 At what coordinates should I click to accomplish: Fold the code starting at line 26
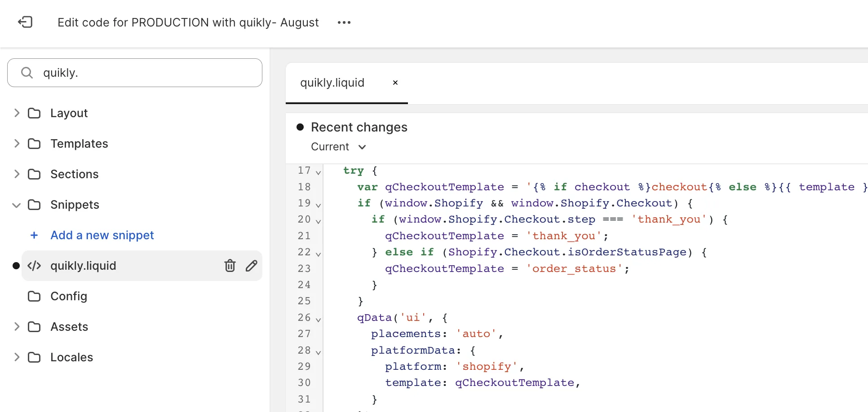318,320
